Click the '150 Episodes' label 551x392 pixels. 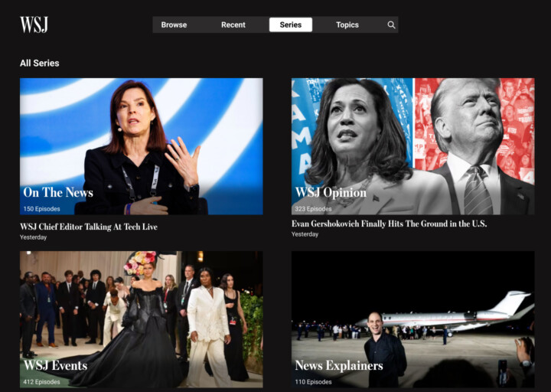41,209
